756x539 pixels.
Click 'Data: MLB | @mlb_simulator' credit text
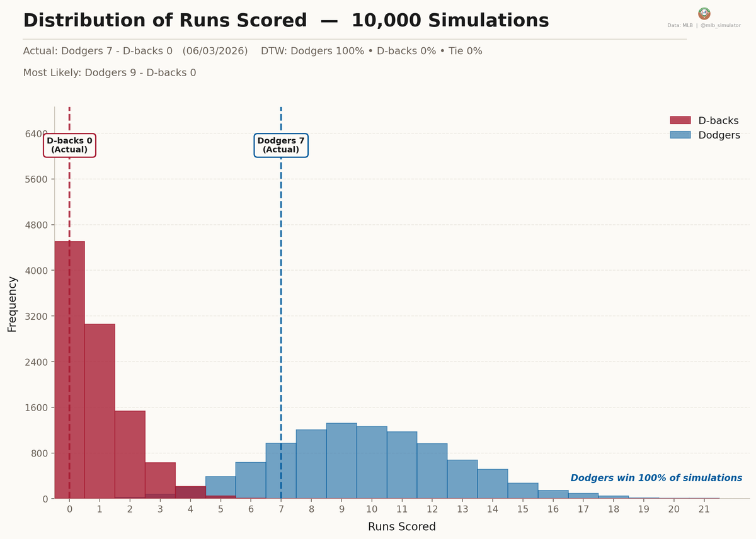[704, 26]
